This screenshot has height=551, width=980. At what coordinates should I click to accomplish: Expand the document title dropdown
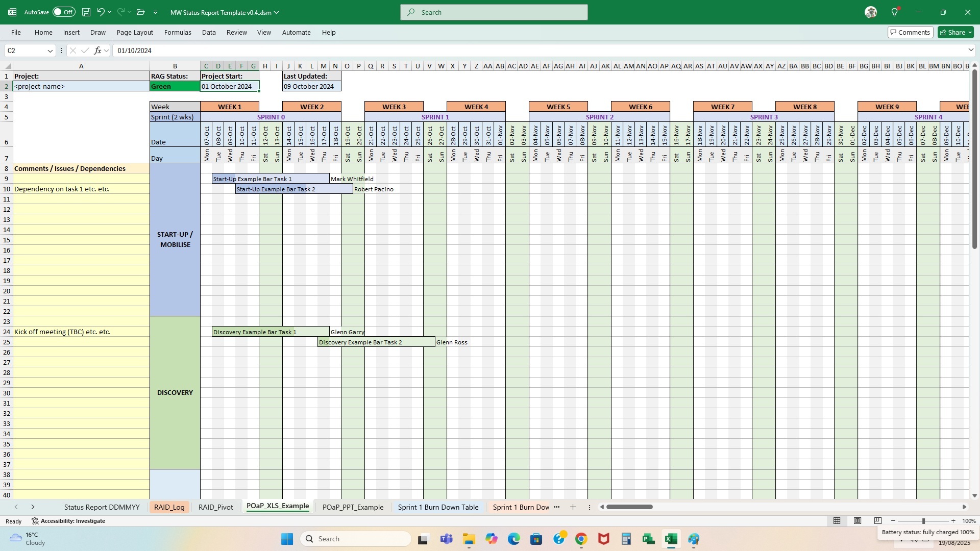coord(276,12)
